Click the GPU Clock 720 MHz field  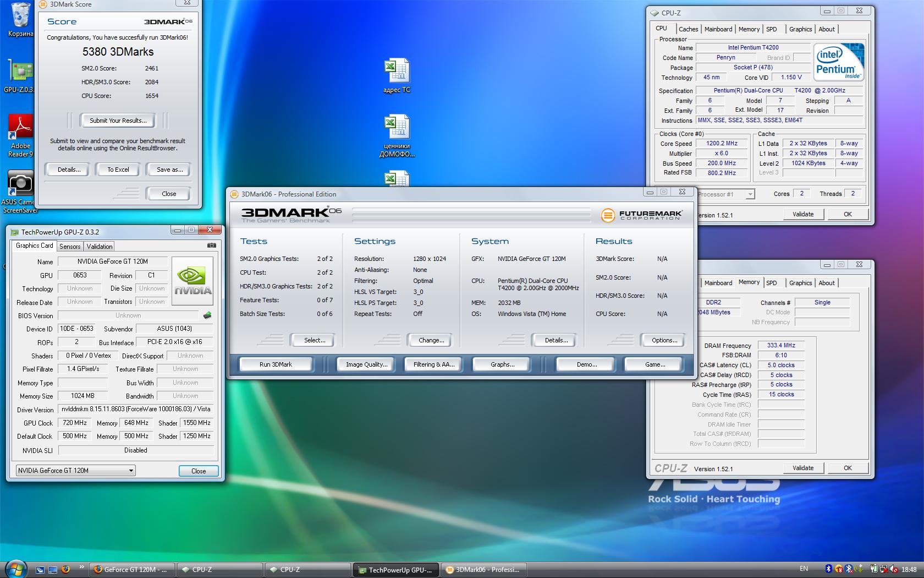pyautogui.click(x=75, y=423)
